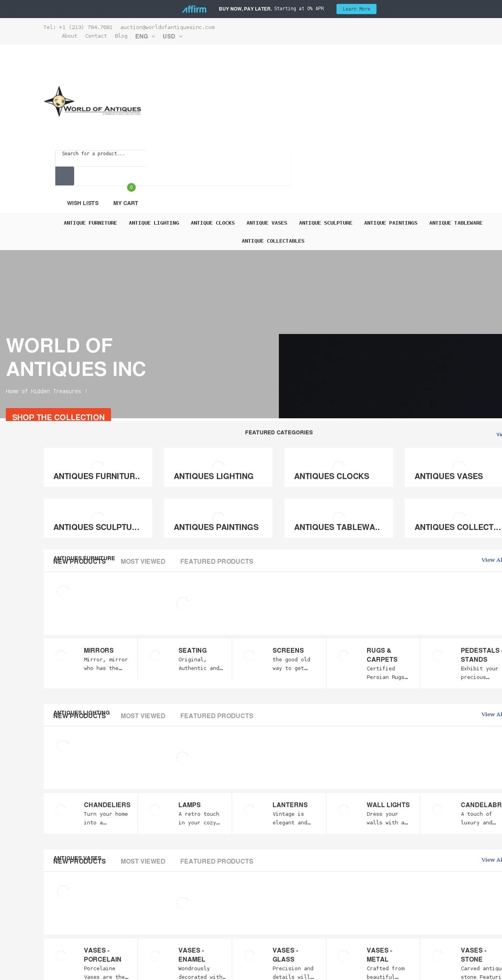The image size is (502, 980).
Task: Click Shop The Collection button
Action: coord(59,414)
